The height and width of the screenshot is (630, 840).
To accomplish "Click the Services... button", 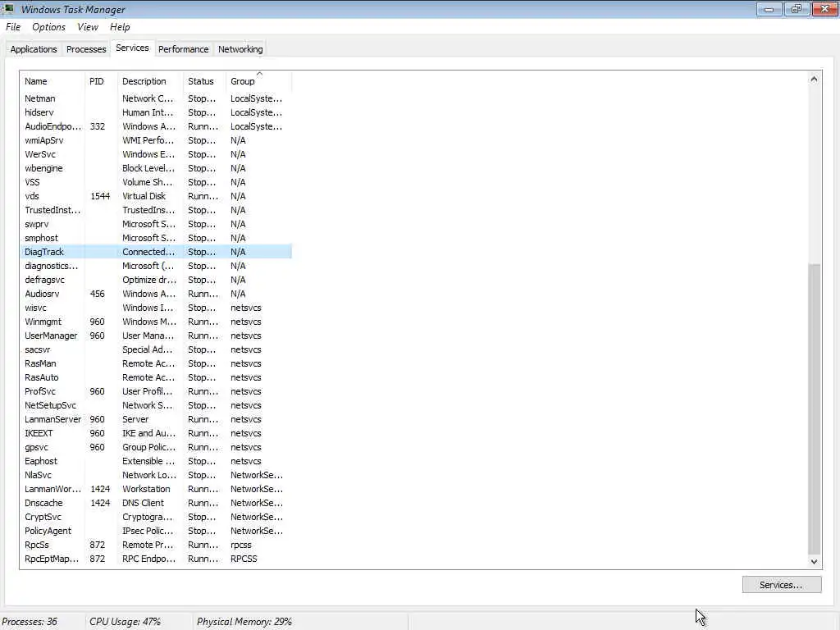I will click(x=782, y=585).
